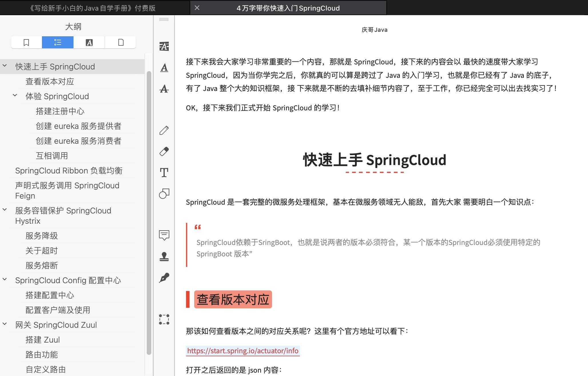588x376 pixels.
Task: Switch to the Java 自学手册 tab
Action: pyautogui.click(x=93, y=8)
